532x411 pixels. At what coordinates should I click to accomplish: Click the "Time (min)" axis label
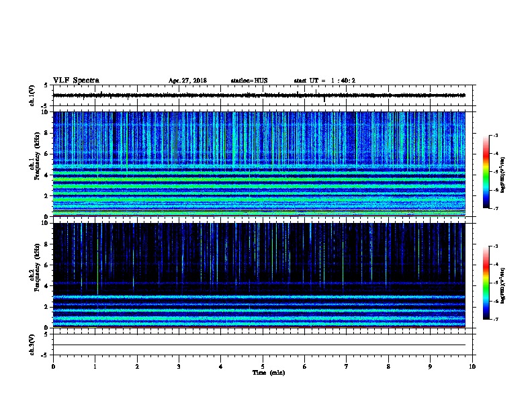[269, 373]
